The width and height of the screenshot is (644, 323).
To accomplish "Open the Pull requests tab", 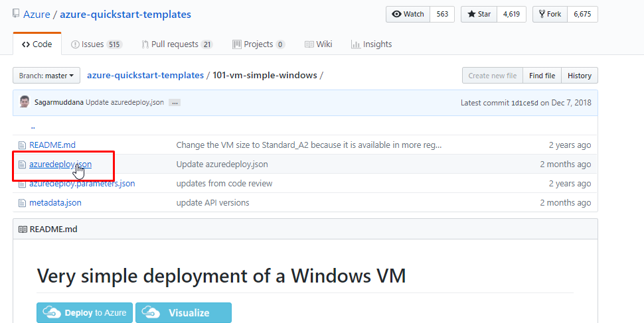I will coord(177,44).
